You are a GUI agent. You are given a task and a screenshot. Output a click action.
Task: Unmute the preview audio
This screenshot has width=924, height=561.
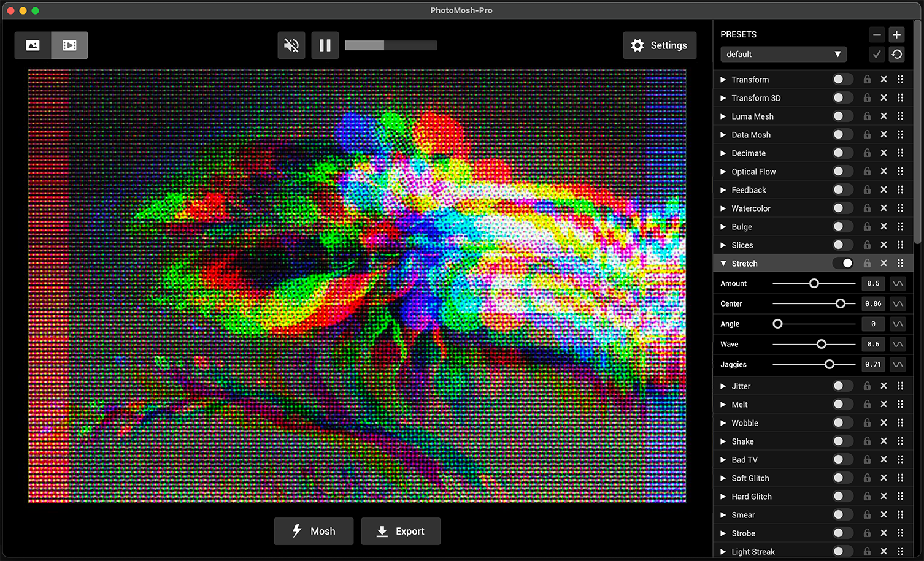291,45
